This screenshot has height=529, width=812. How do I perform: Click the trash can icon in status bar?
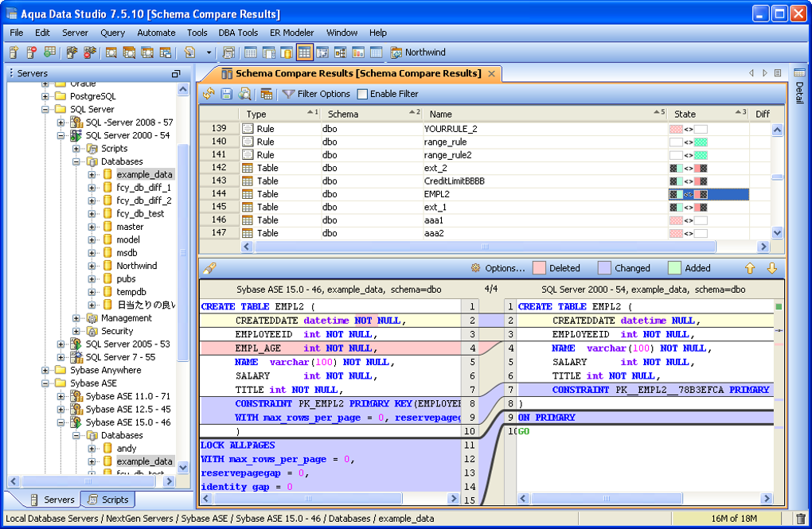pyautogui.click(x=801, y=519)
